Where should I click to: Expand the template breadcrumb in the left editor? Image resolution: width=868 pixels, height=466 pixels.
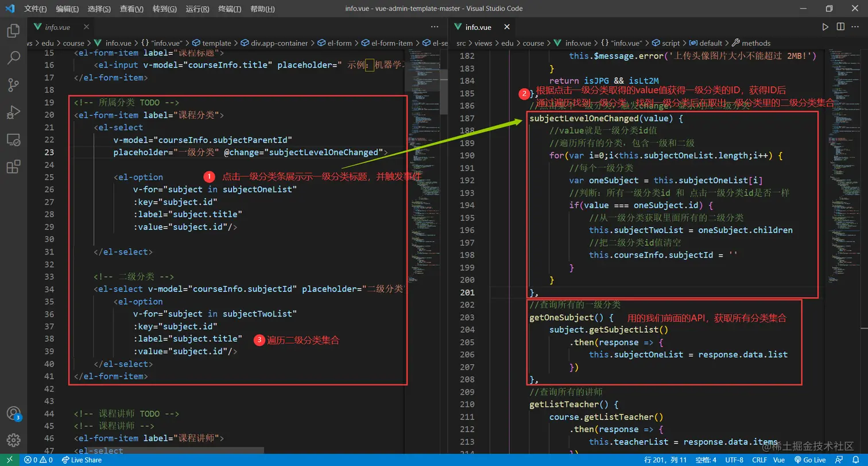pyautogui.click(x=211, y=43)
